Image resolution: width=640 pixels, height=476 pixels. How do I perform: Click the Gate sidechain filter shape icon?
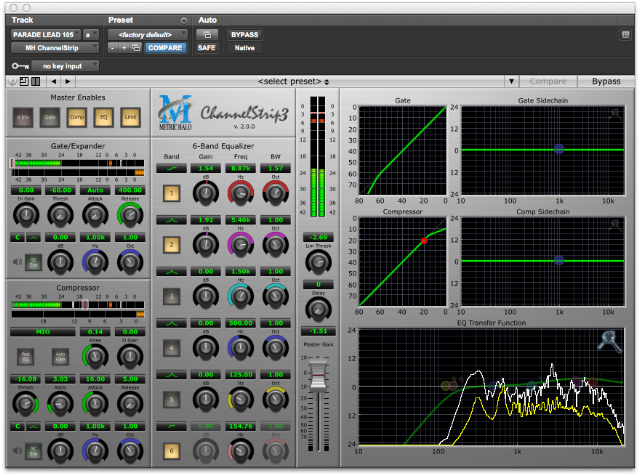33,237
